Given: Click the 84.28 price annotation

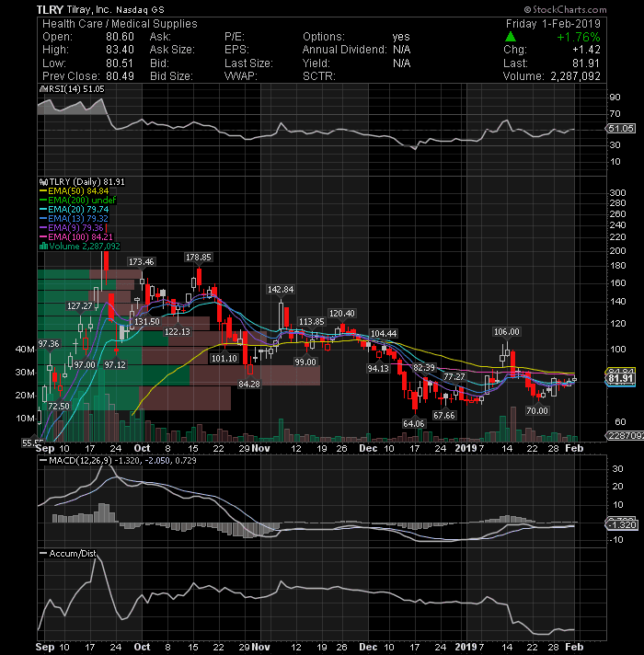Looking at the screenshot, I should [249, 384].
